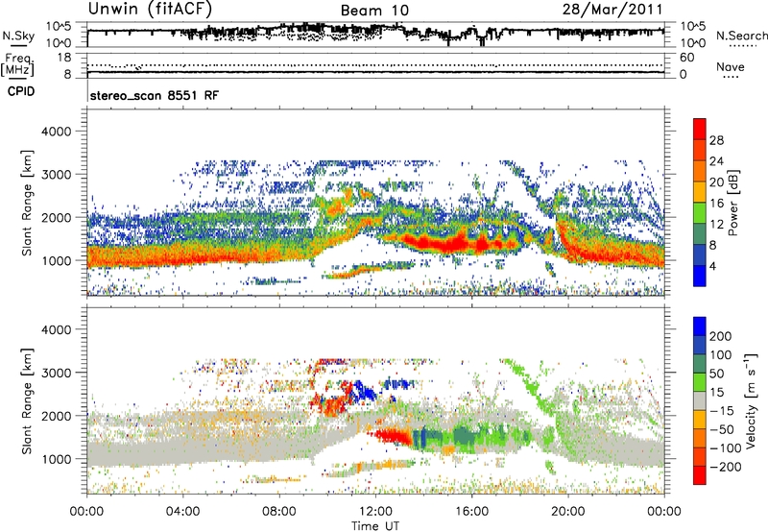
Task: Click the '-50' velocity colorbar label
Action: 722,429
